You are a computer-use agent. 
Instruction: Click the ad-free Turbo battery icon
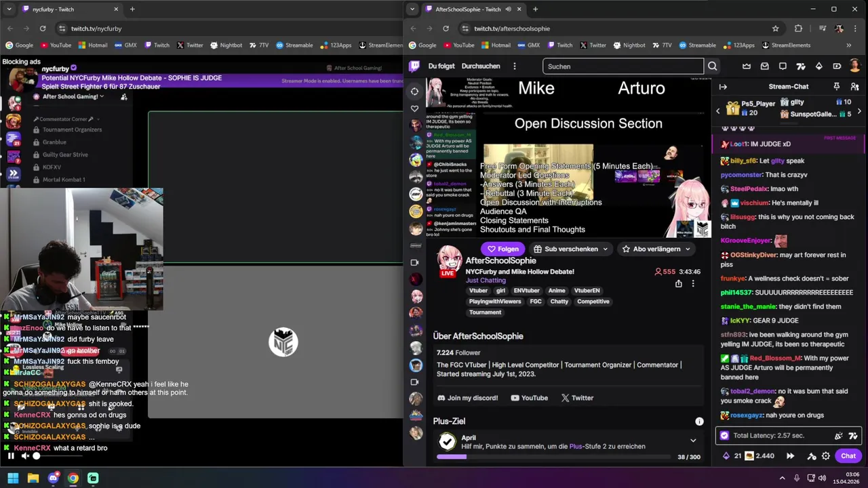[x=837, y=66]
